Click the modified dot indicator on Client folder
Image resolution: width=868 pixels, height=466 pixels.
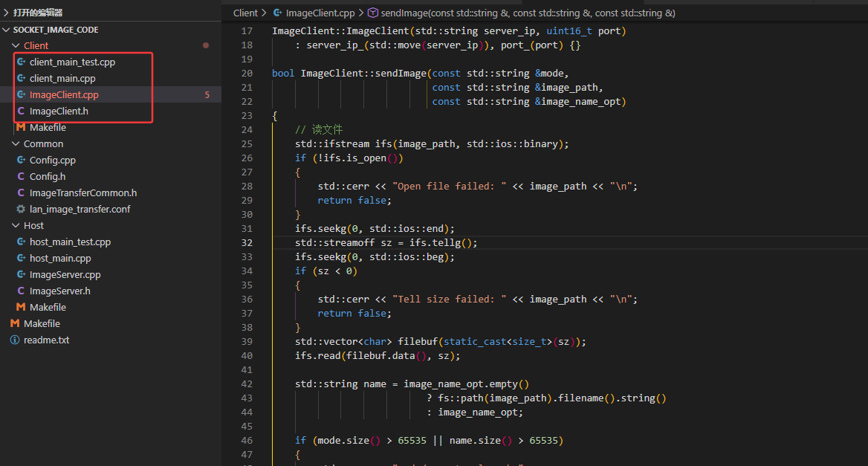click(206, 45)
